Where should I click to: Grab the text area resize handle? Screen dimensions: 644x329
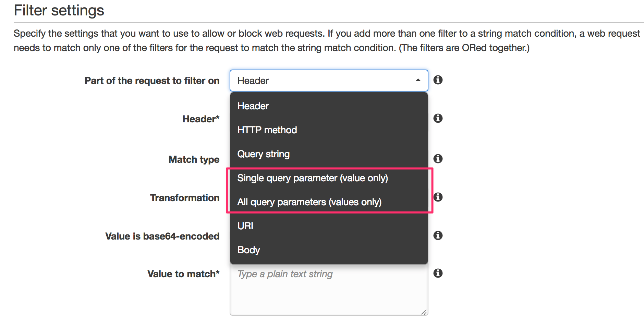pyautogui.click(x=424, y=312)
